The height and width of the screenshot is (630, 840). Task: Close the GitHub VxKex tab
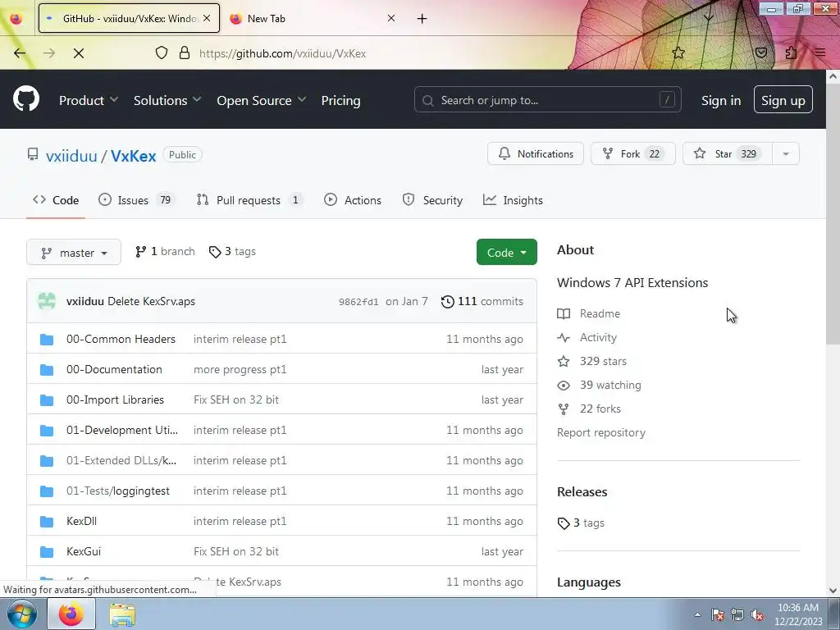(x=207, y=18)
